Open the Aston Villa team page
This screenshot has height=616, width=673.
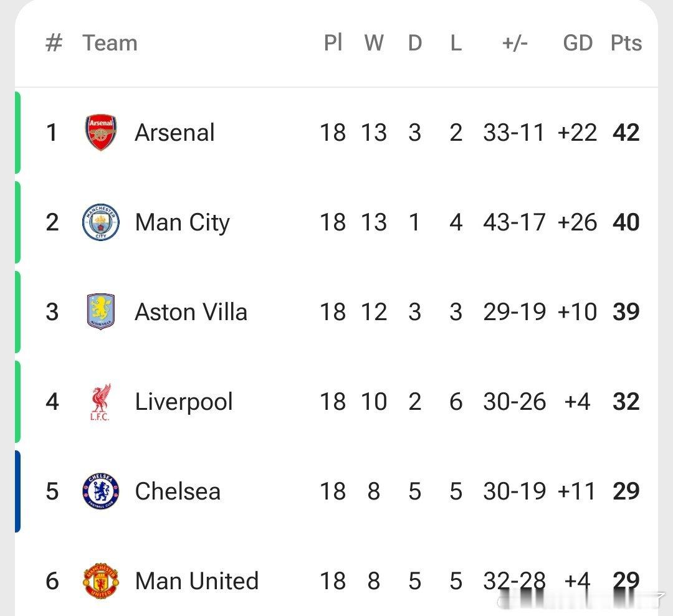[191, 312]
